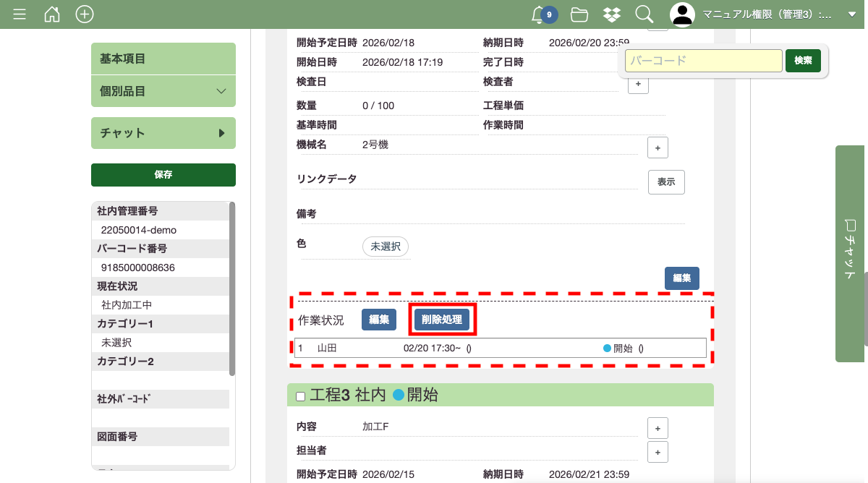Click the 表示 button for リンクデータ

pos(665,182)
